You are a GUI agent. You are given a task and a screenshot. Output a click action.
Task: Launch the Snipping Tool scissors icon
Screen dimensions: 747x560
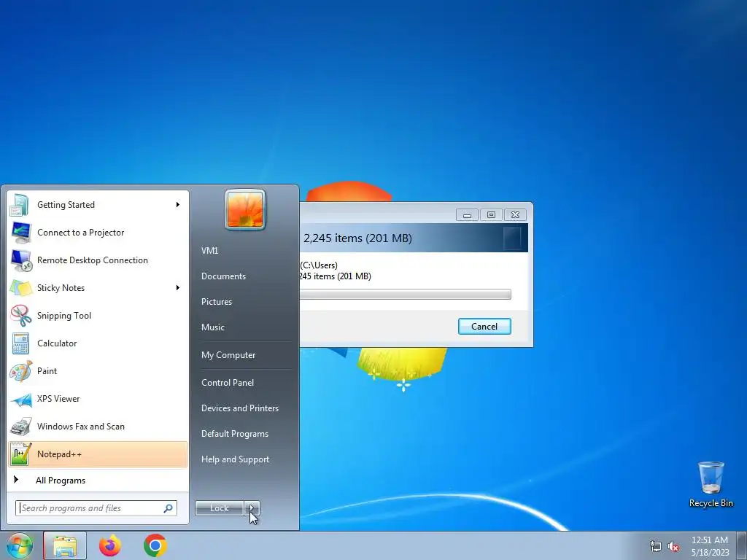(20, 316)
